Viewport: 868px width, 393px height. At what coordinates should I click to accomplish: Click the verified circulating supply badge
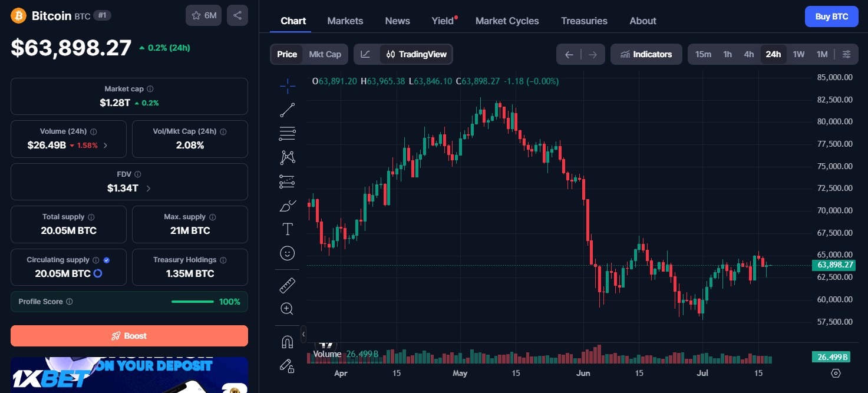pyautogui.click(x=107, y=260)
